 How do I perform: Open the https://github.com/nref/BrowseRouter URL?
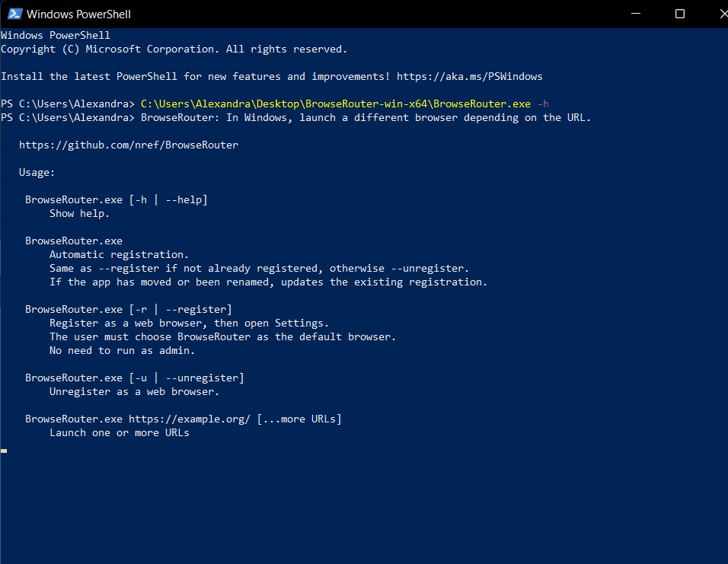coord(129,145)
